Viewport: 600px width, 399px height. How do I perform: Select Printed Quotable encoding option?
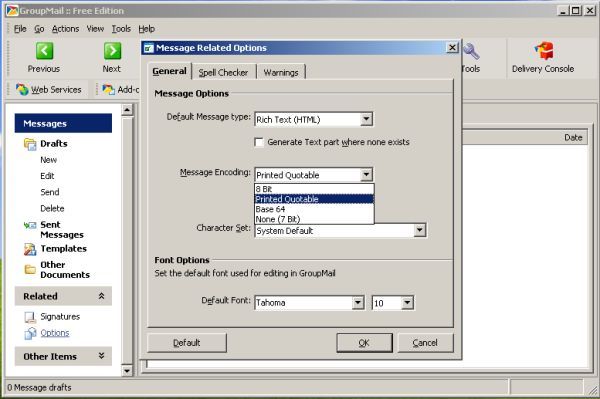[x=314, y=199]
